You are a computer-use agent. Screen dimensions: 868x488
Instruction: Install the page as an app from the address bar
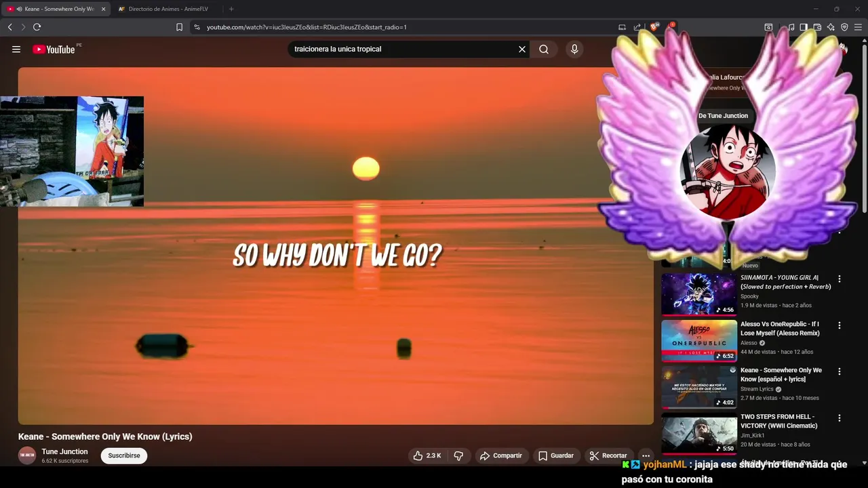pyautogui.click(x=622, y=27)
